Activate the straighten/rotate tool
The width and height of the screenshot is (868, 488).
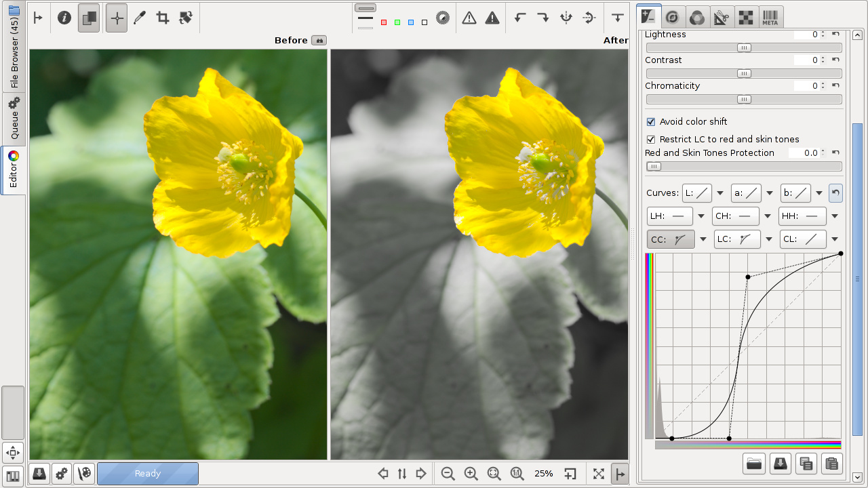click(x=186, y=18)
